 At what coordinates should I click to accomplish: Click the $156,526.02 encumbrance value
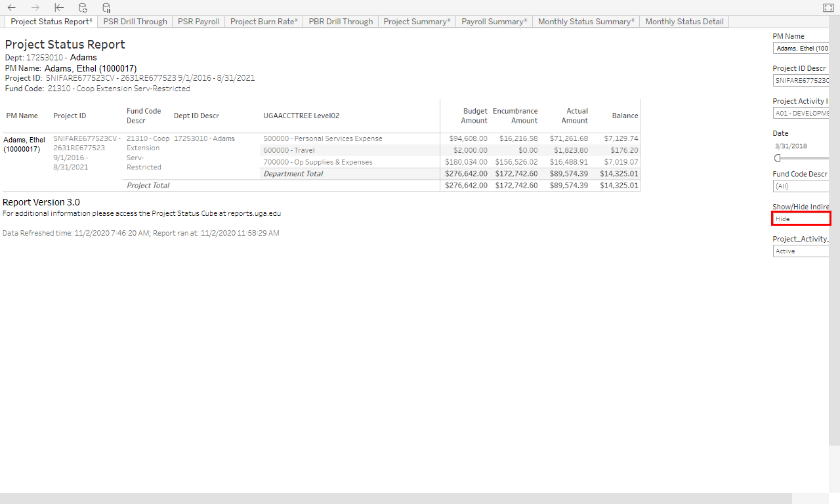tap(516, 162)
